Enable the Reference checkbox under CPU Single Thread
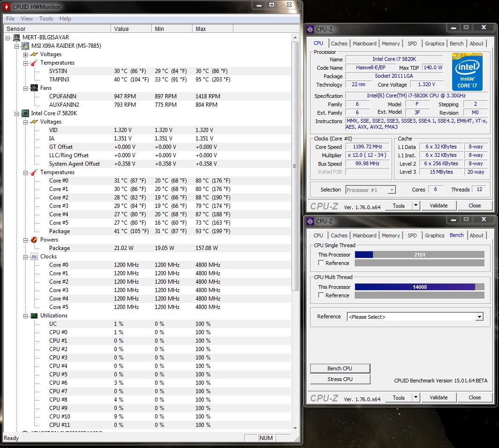499x448 pixels. pyautogui.click(x=321, y=263)
